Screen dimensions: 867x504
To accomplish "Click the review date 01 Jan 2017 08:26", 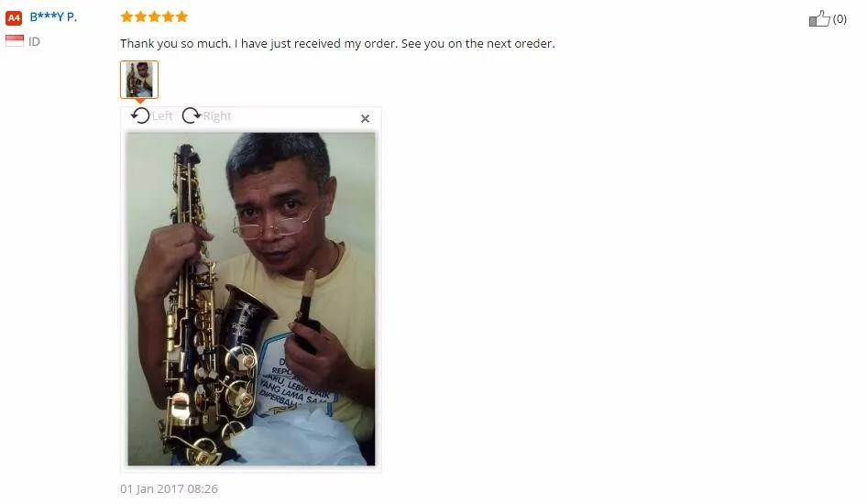I will (169, 488).
